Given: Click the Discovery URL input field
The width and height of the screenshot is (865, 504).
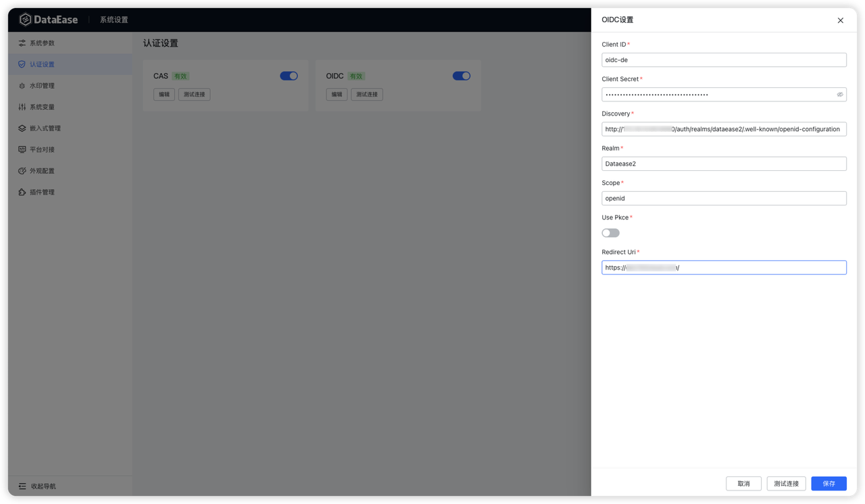Looking at the screenshot, I should (x=724, y=129).
